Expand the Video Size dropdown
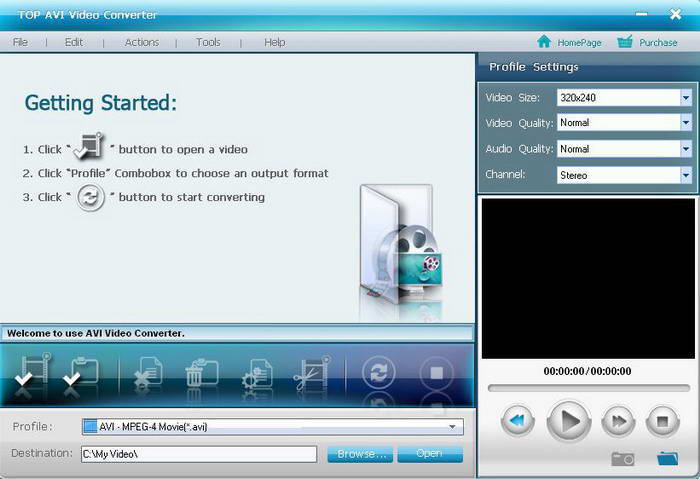This screenshot has height=479, width=700. coord(686,97)
